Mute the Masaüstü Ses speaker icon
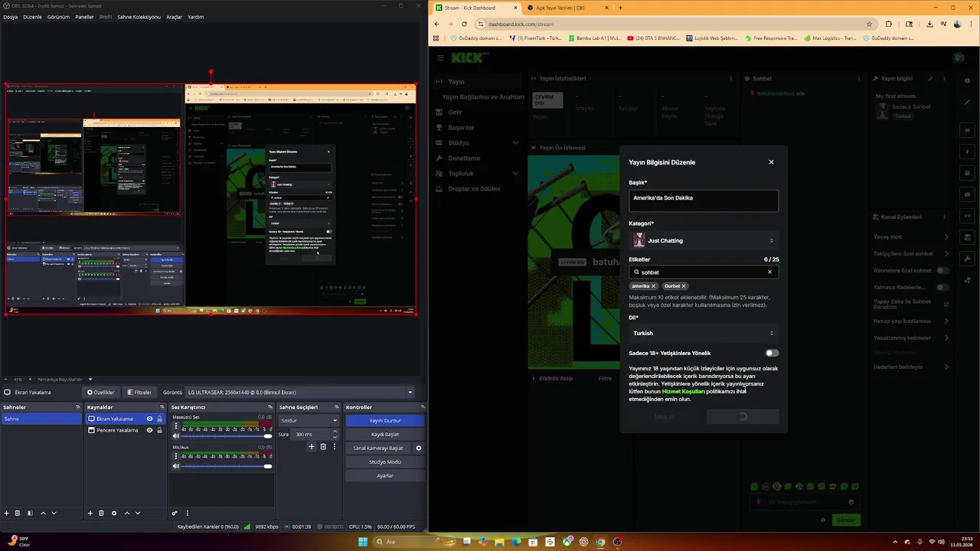 (x=176, y=435)
